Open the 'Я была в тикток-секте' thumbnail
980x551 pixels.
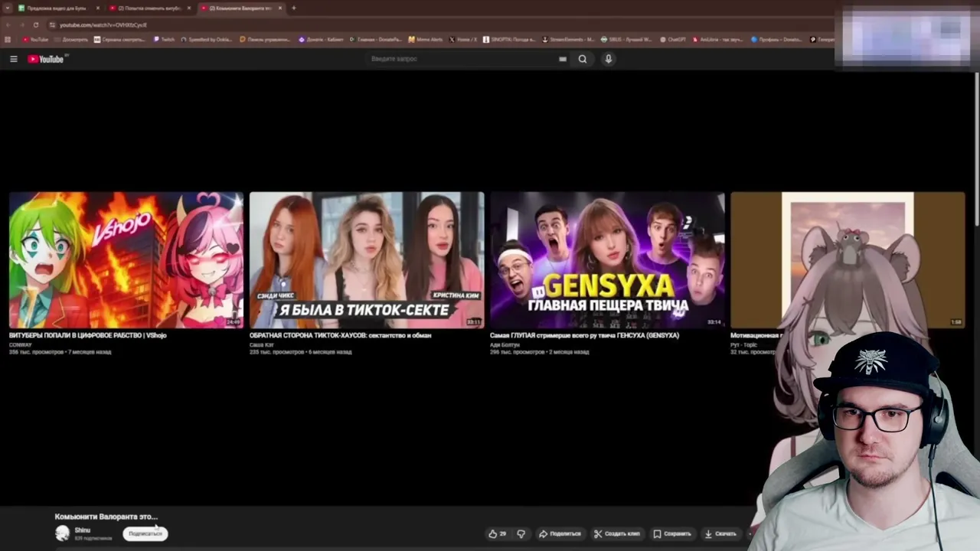367,260
